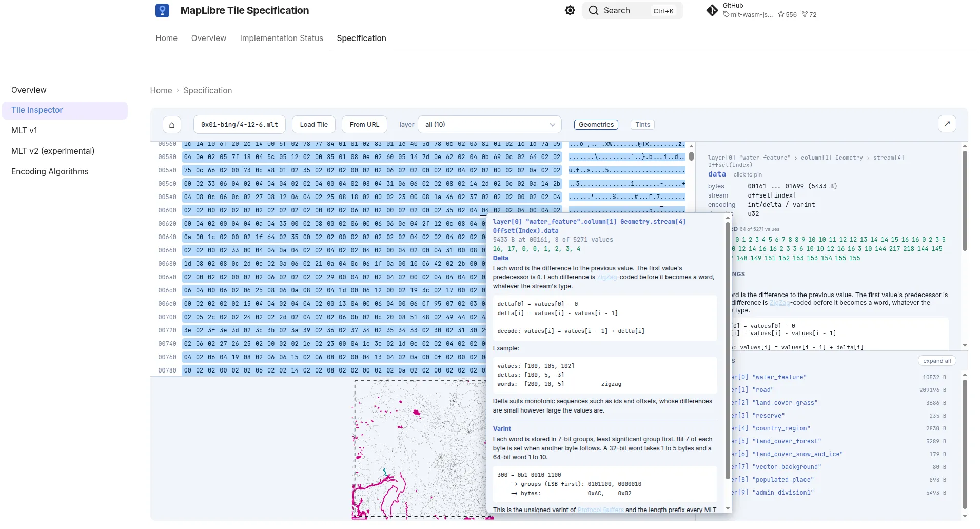Click the tooltip popup scrollbar
The height and width of the screenshot is (529, 980).
pos(728,350)
